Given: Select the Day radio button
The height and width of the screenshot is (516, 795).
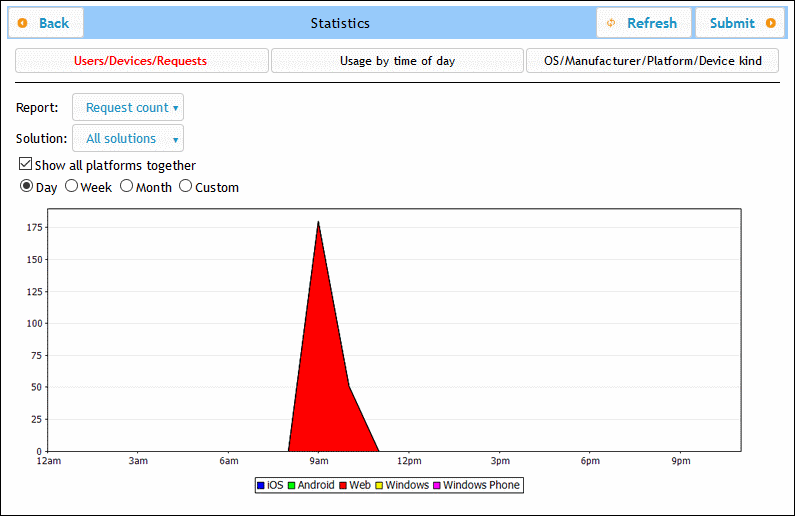Looking at the screenshot, I should point(27,187).
